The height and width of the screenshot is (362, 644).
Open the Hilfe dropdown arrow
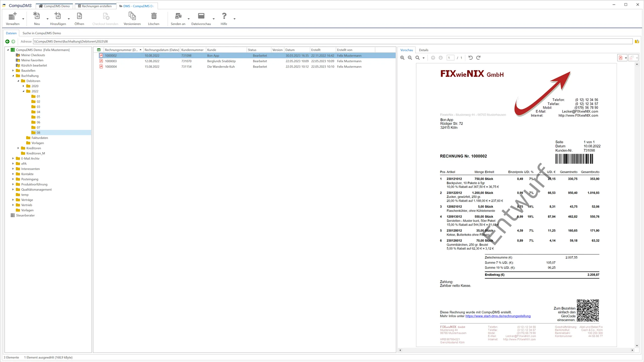tap(234, 19)
